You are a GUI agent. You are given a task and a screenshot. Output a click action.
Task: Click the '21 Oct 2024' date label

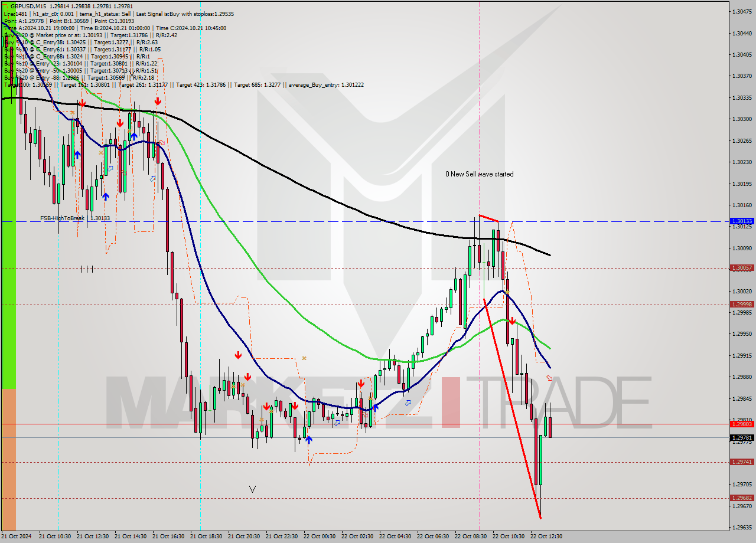pyautogui.click(x=16, y=537)
